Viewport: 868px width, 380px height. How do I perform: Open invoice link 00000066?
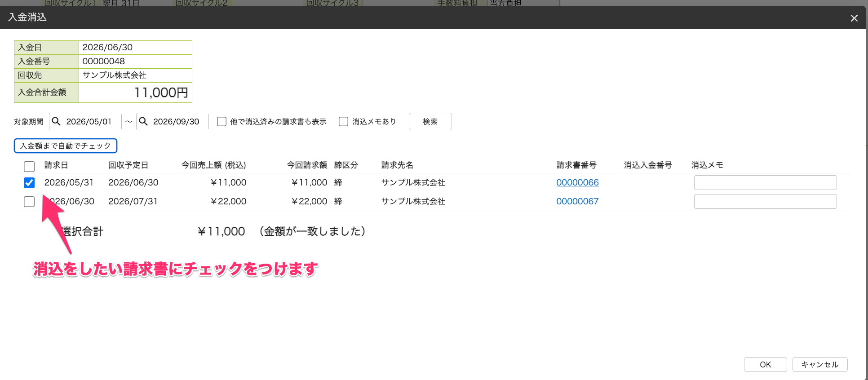[577, 182]
